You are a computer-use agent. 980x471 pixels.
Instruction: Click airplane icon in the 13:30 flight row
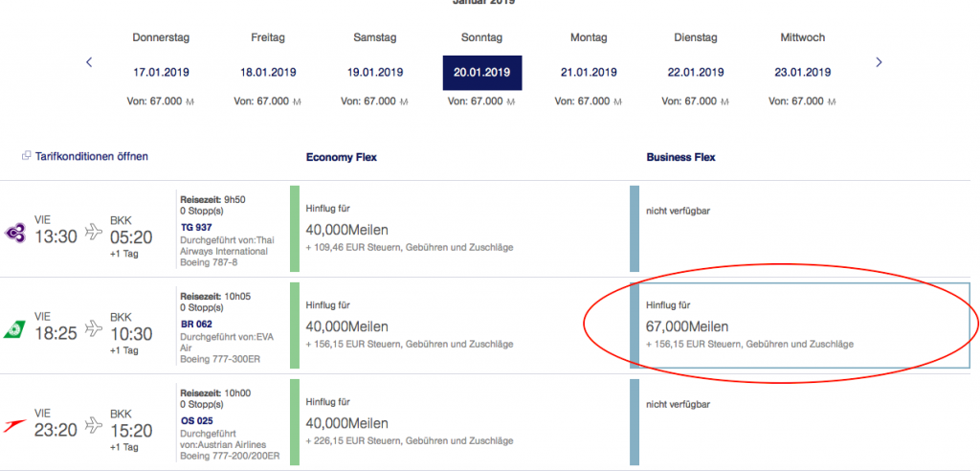click(95, 231)
